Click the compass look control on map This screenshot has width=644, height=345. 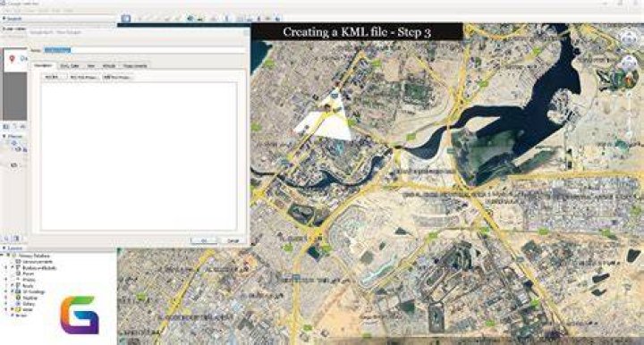point(628,39)
